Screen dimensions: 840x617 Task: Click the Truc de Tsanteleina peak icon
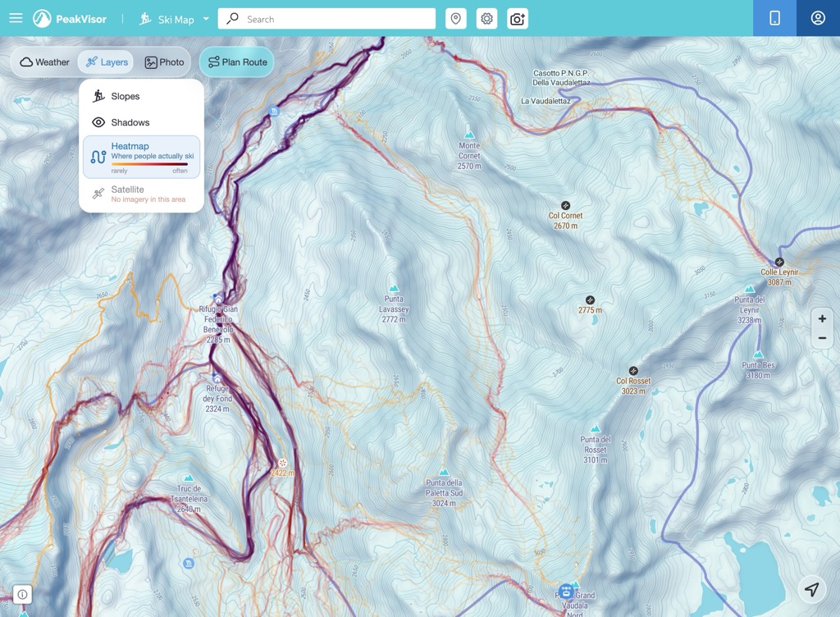[189, 478]
